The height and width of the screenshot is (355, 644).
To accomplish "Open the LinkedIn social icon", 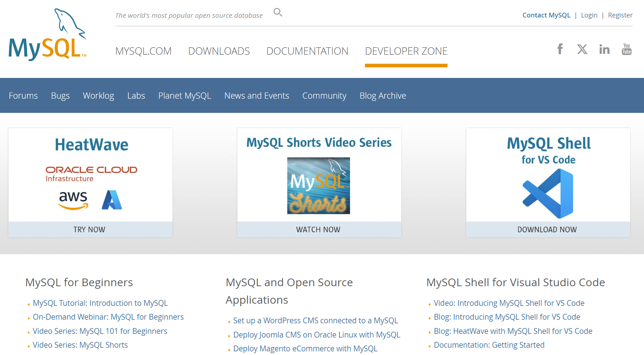I will [x=604, y=49].
